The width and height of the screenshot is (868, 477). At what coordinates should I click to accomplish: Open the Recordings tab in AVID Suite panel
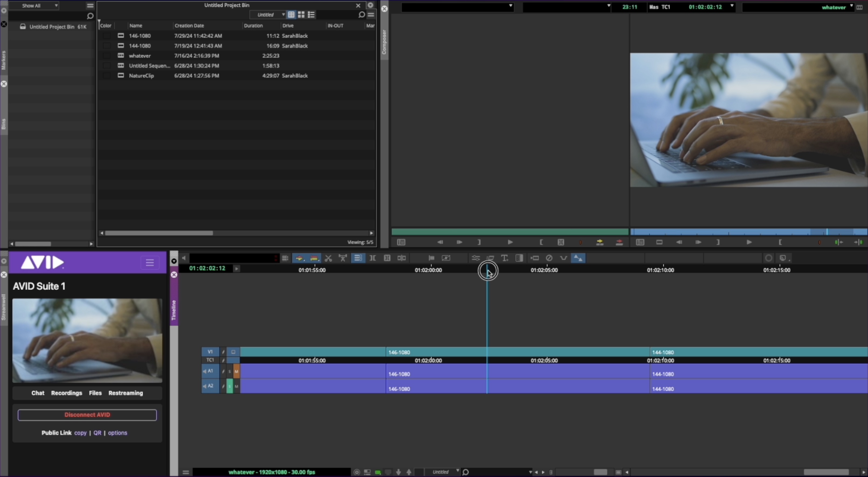coord(66,393)
